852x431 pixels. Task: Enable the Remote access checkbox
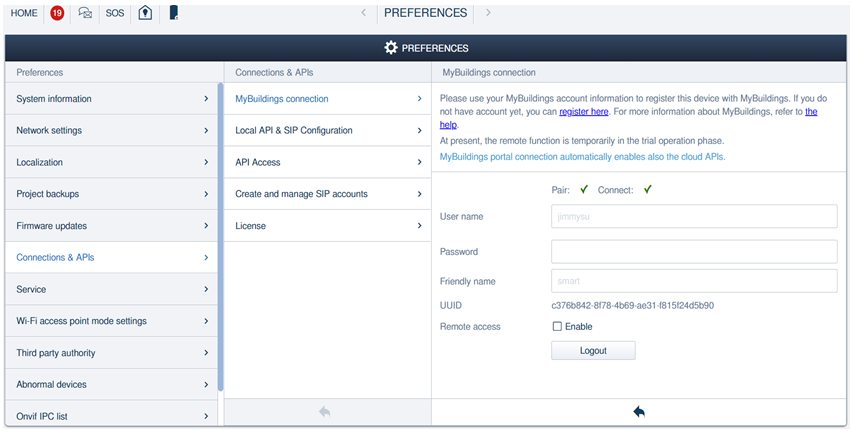pos(557,327)
